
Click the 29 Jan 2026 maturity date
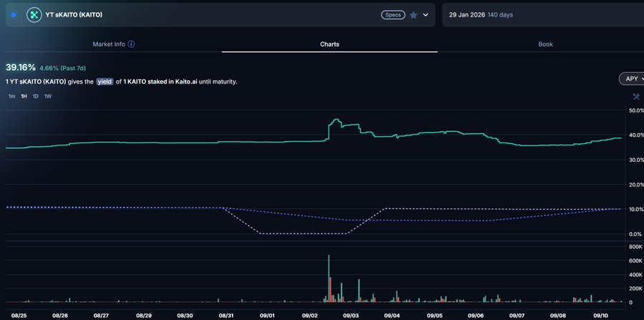point(467,15)
